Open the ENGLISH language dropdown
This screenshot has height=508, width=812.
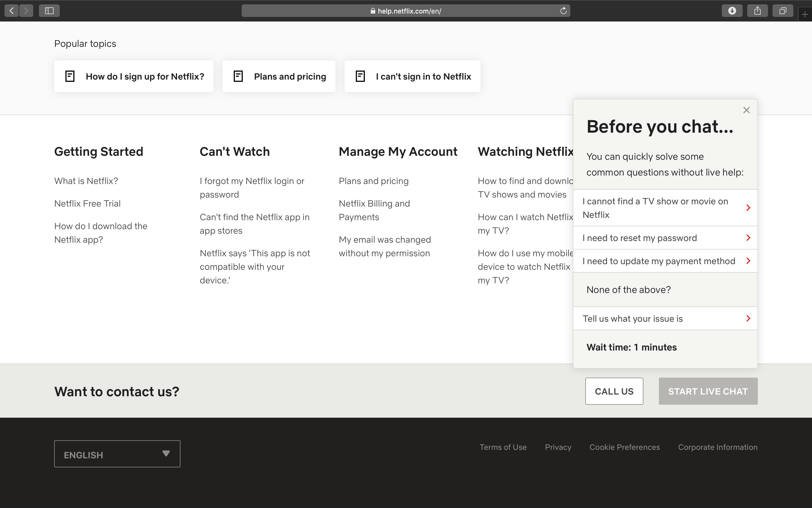117,454
